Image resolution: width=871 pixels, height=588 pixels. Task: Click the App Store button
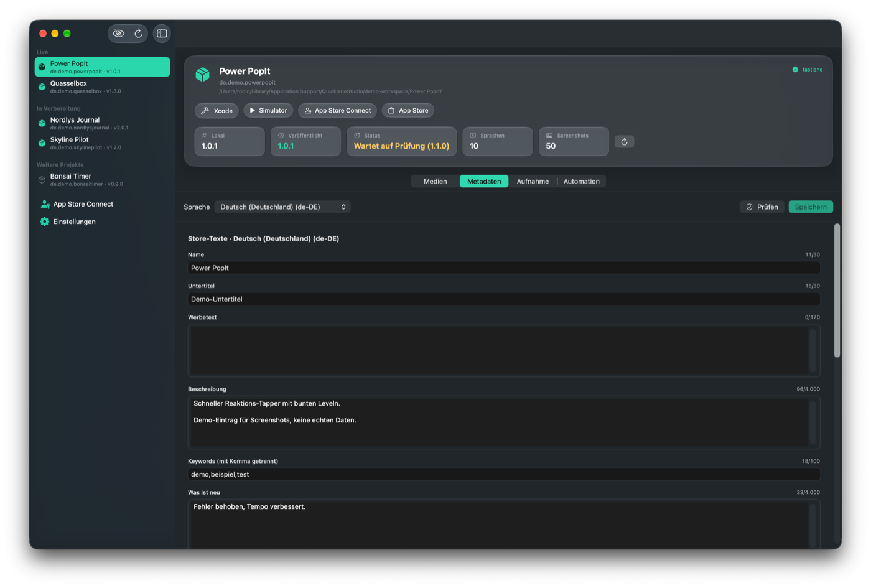[x=408, y=110]
